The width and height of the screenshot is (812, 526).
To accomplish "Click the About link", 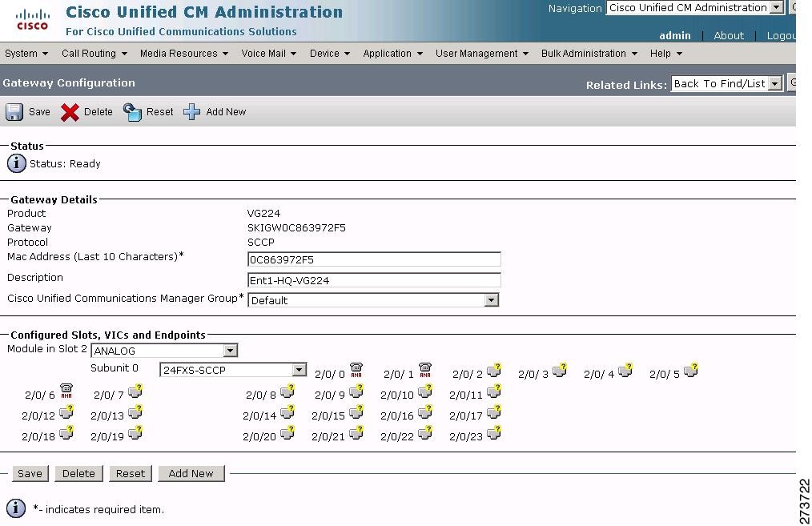I will 728,35.
